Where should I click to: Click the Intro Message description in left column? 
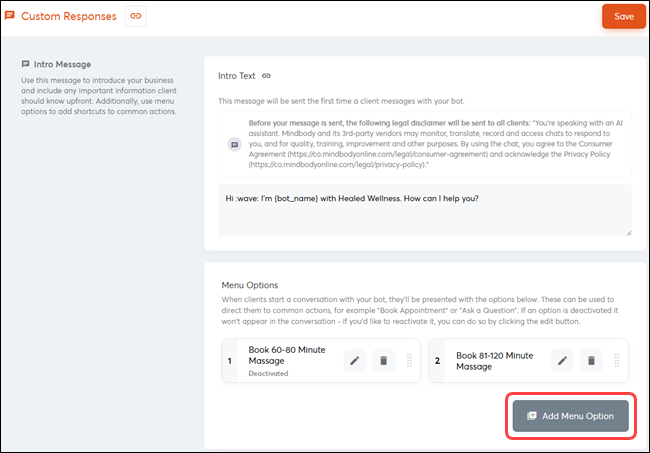[x=99, y=96]
